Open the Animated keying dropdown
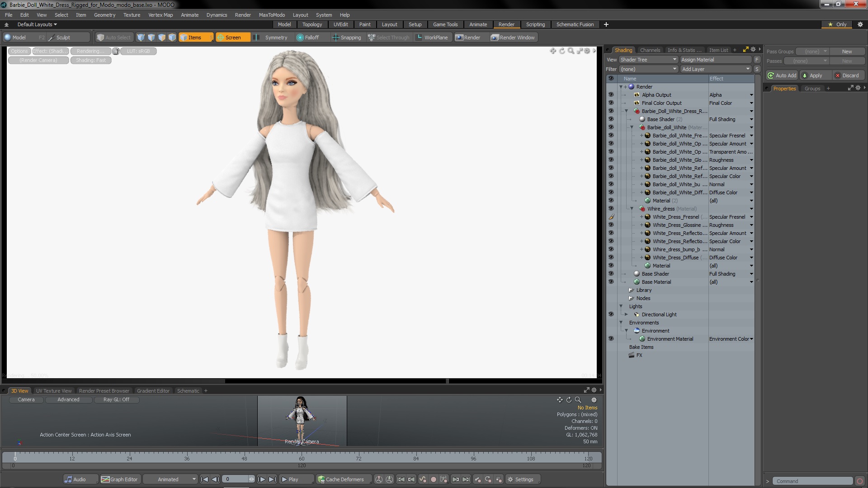The width and height of the screenshot is (868, 488). (170, 479)
